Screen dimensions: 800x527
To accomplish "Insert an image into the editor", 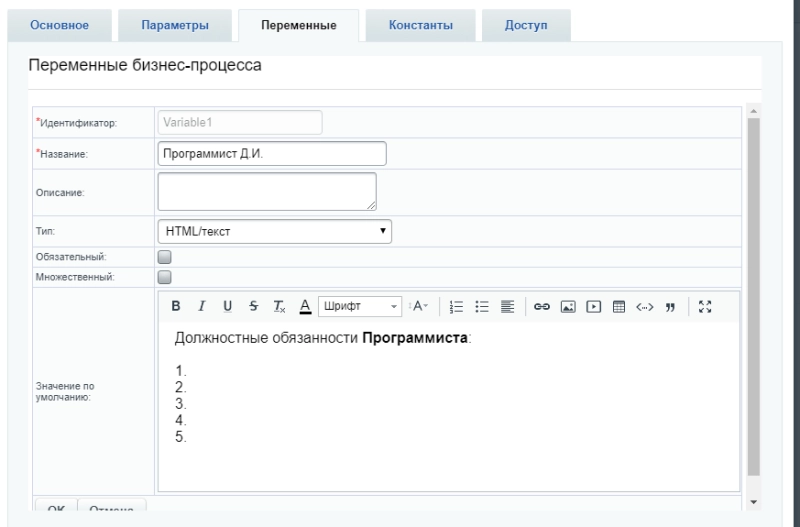I will 565,306.
